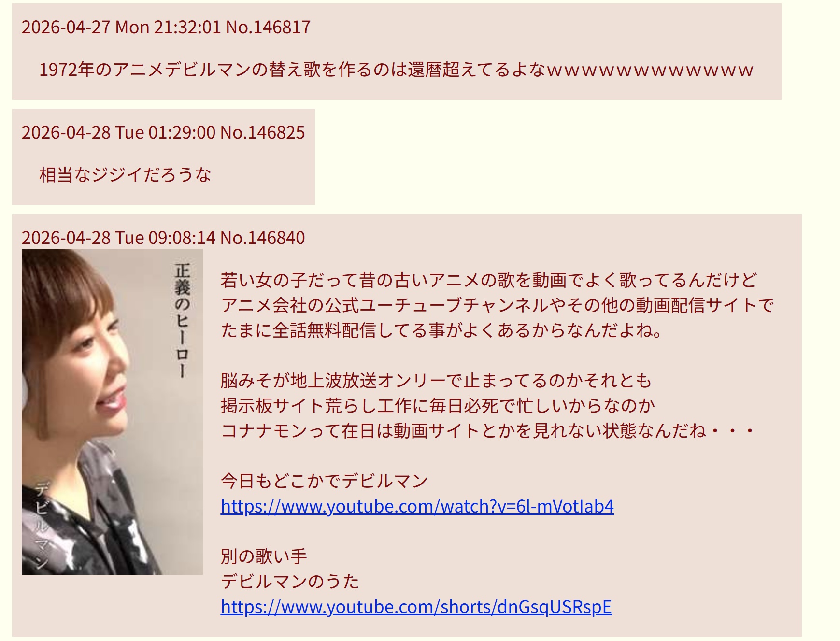Click the vertical 正義のヒーロー text in thumbnail
This screenshot has width=840, height=641.
[x=183, y=320]
